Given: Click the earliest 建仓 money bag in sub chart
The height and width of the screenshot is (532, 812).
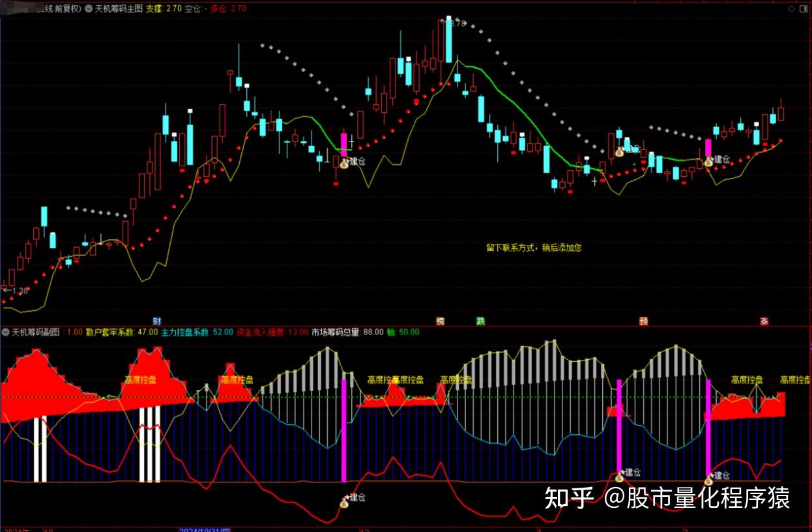Looking at the screenshot, I should pyautogui.click(x=345, y=502).
